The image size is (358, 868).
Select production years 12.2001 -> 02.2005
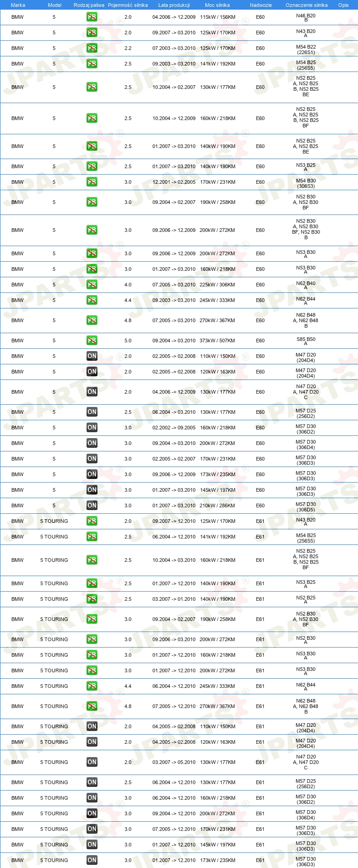point(174,182)
